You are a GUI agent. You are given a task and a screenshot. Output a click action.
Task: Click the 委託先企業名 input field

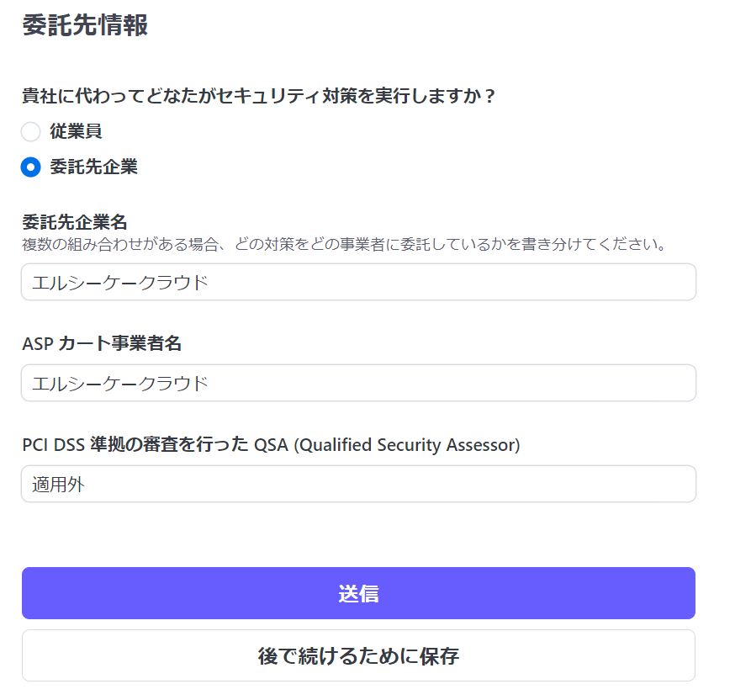358,282
